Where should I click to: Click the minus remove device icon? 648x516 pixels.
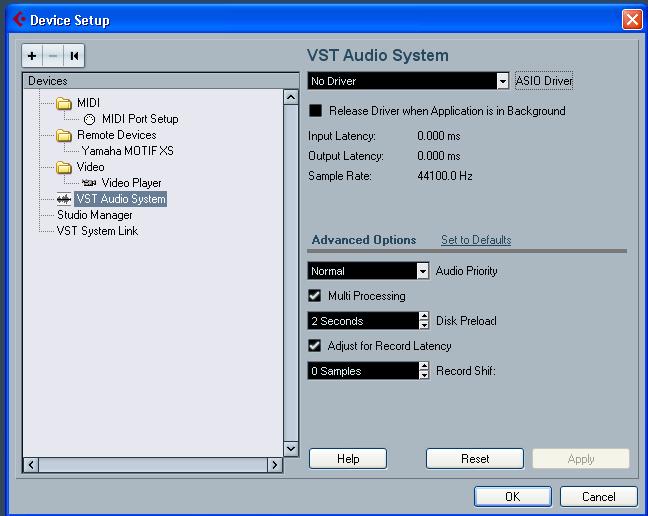click(x=53, y=56)
